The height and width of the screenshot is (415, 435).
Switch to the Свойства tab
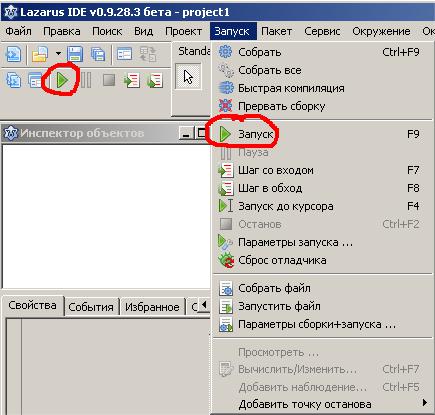tap(32, 305)
